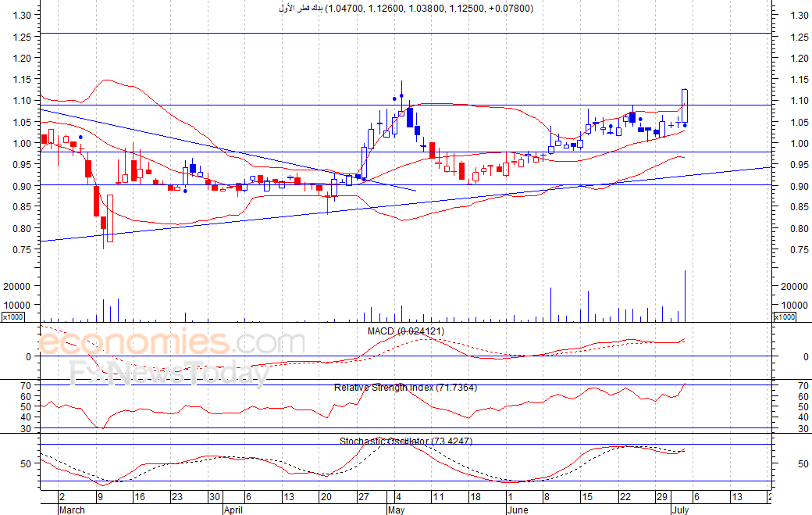The image size is (812, 515).
Task: Click date label 18 in May
Action: [x=475, y=497]
